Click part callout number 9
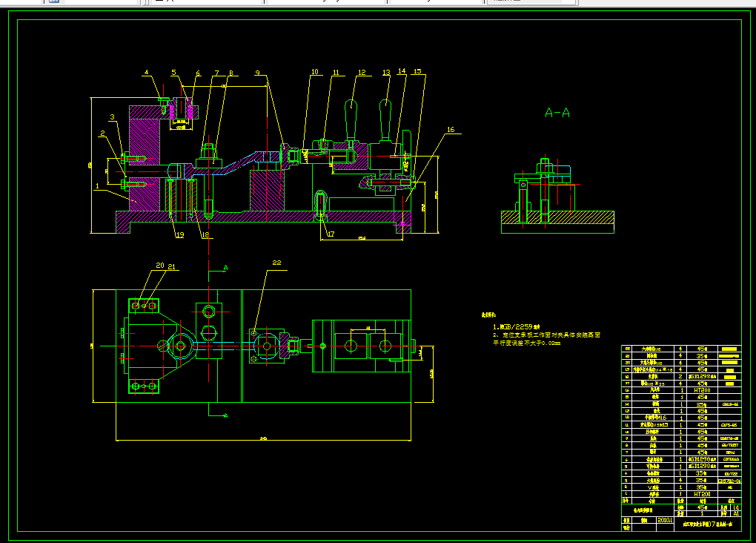The image size is (756, 543). click(257, 73)
